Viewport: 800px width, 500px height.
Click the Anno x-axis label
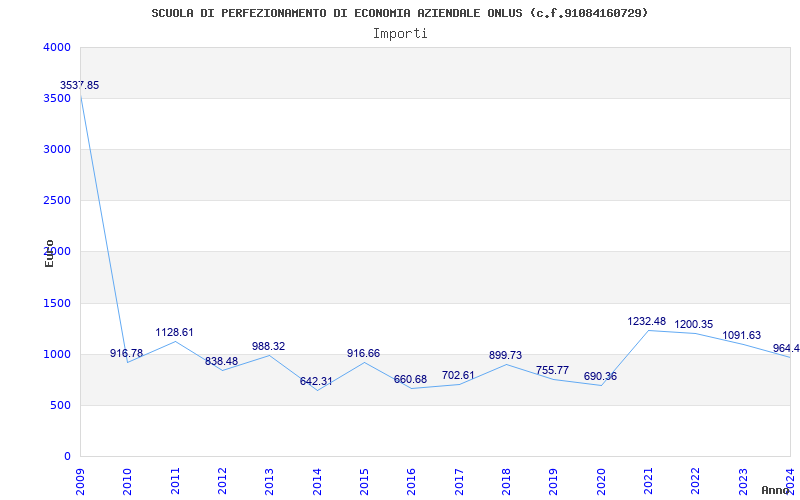coord(776,490)
